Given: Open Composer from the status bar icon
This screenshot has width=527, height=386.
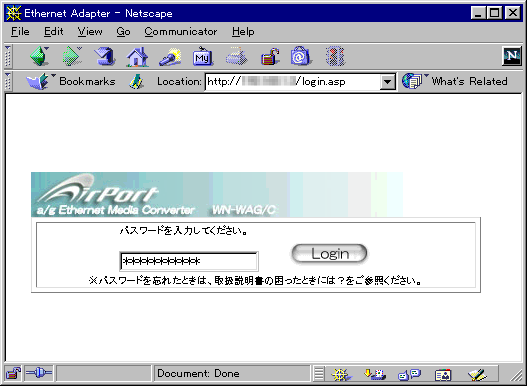Looking at the screenshot, I should coord(477,374).
